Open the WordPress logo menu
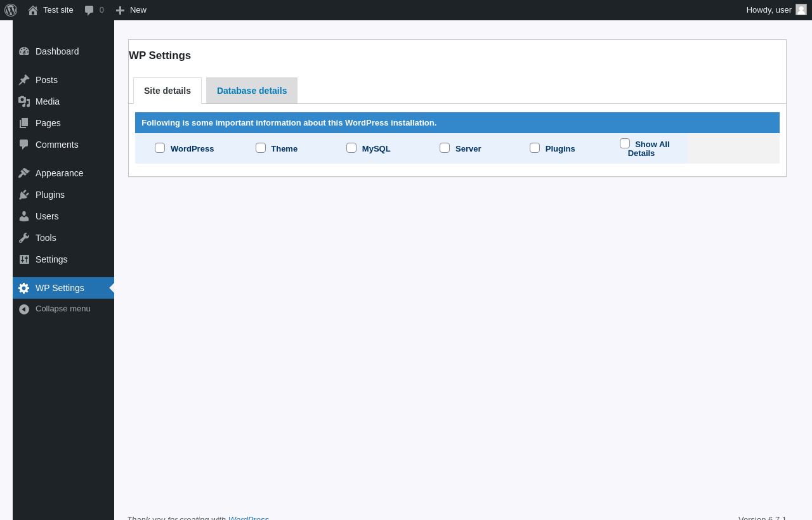This screenshot has width=812, height=520. point(11,10)
